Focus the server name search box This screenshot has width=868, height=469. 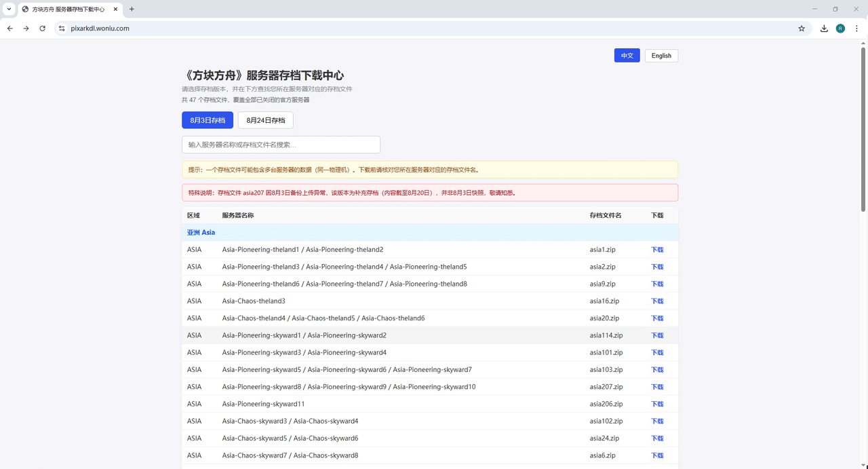281,145
